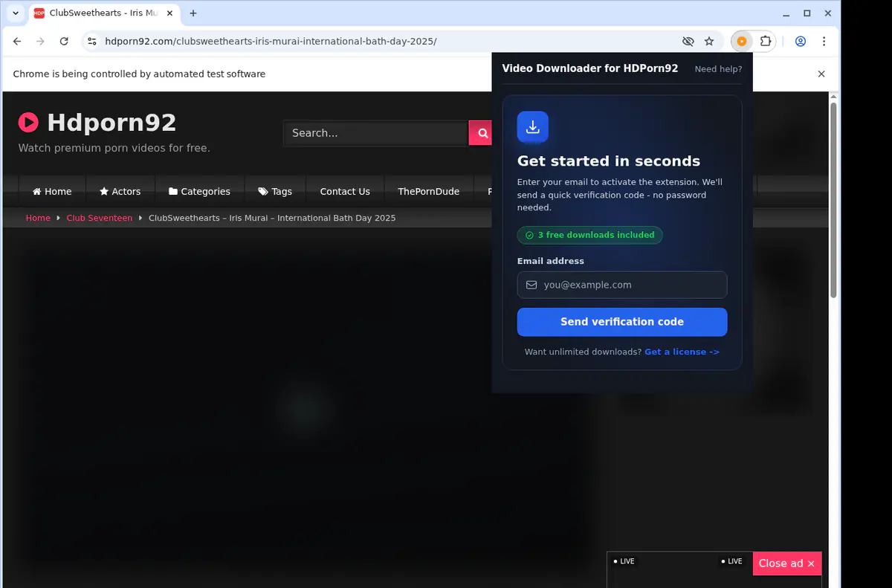
Task: Open the Tags menu item
Action: click(275, 191)
